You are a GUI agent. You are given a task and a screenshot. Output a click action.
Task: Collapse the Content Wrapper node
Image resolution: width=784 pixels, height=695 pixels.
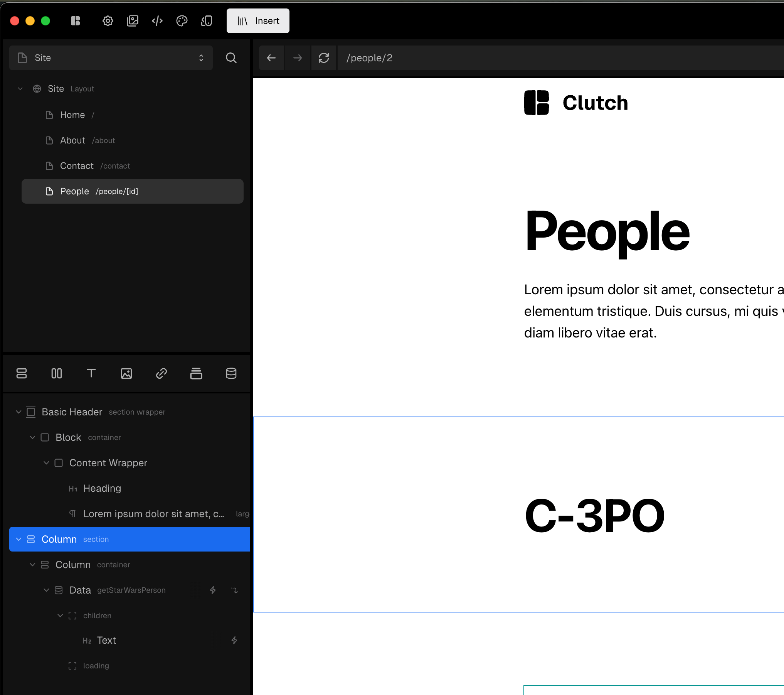pyautogui.click(x=46, y=463)
